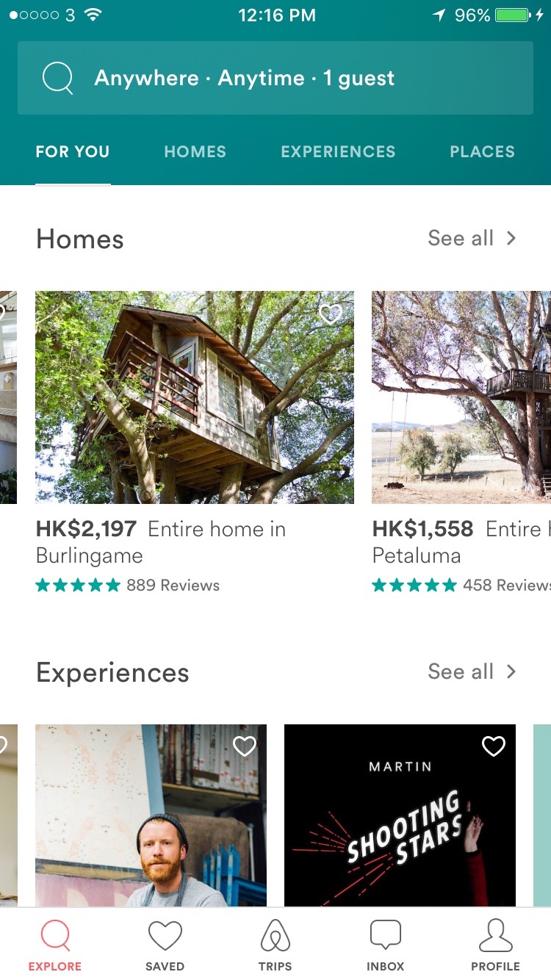Favorite the bearded man experience card
This screenshot has width=551, height=980.
244,746
